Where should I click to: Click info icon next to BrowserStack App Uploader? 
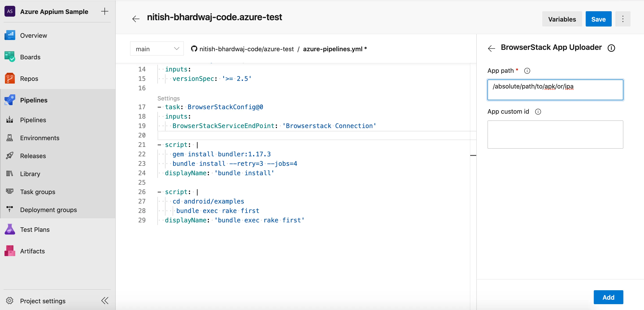point(611,48)
